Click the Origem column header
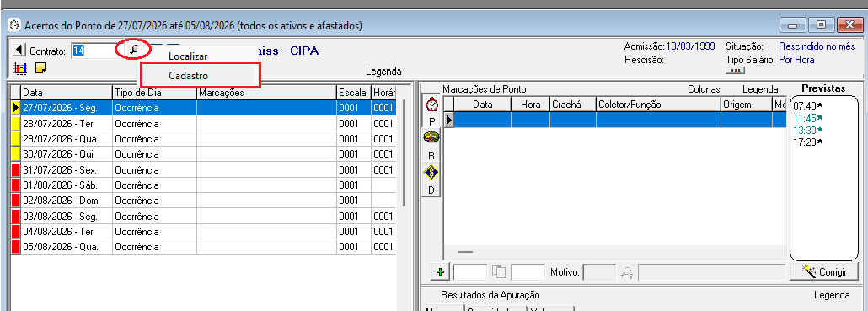This screenshot has width=868, height=311. coord(746,104)
